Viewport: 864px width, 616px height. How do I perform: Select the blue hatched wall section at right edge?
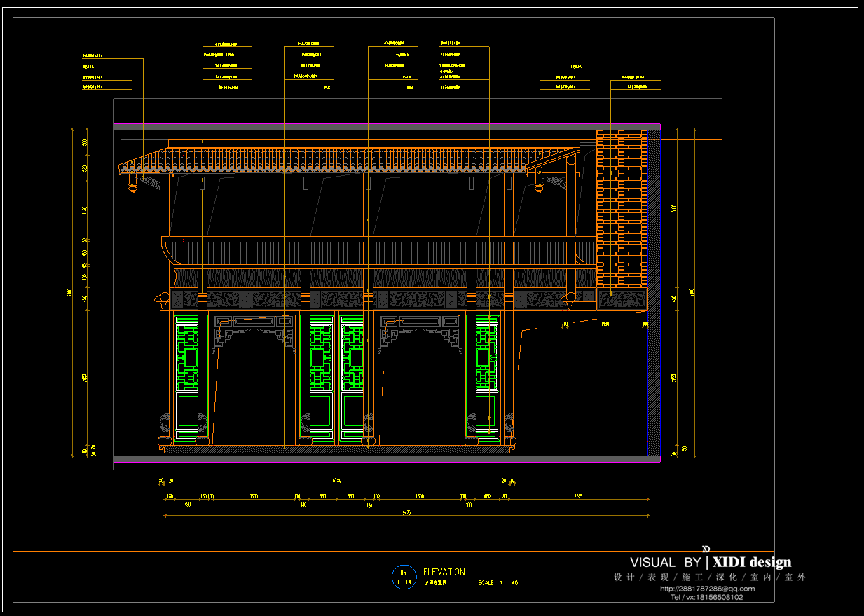pos(654,294)
